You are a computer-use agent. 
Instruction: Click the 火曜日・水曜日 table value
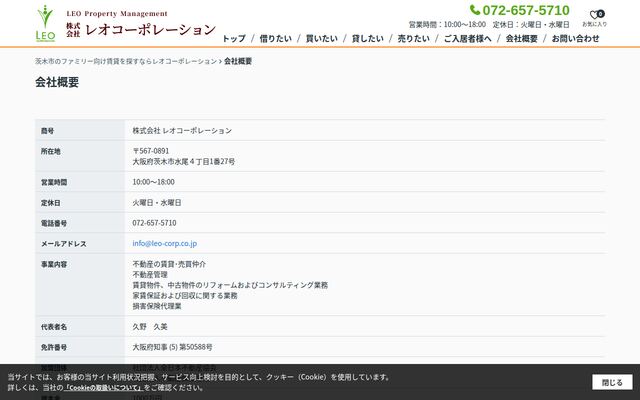(x=157, y=202)
